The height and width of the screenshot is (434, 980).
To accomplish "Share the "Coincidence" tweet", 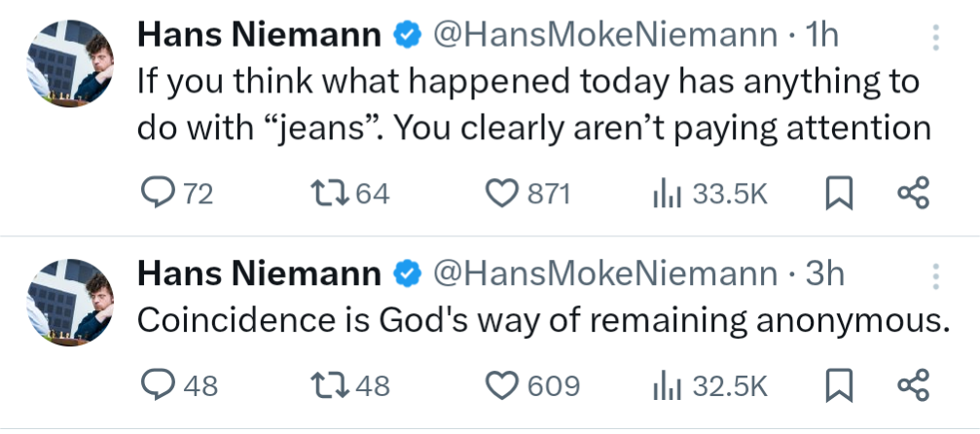I will tap(913, 385).
